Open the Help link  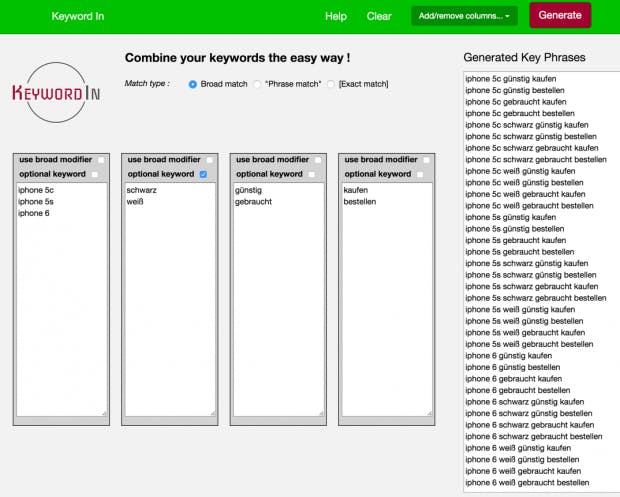[x=336, y=16]
